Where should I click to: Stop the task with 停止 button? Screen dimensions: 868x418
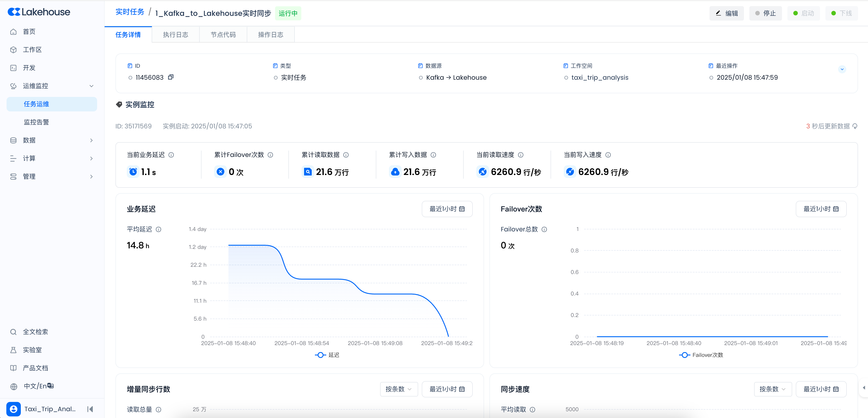coord(765,13)
